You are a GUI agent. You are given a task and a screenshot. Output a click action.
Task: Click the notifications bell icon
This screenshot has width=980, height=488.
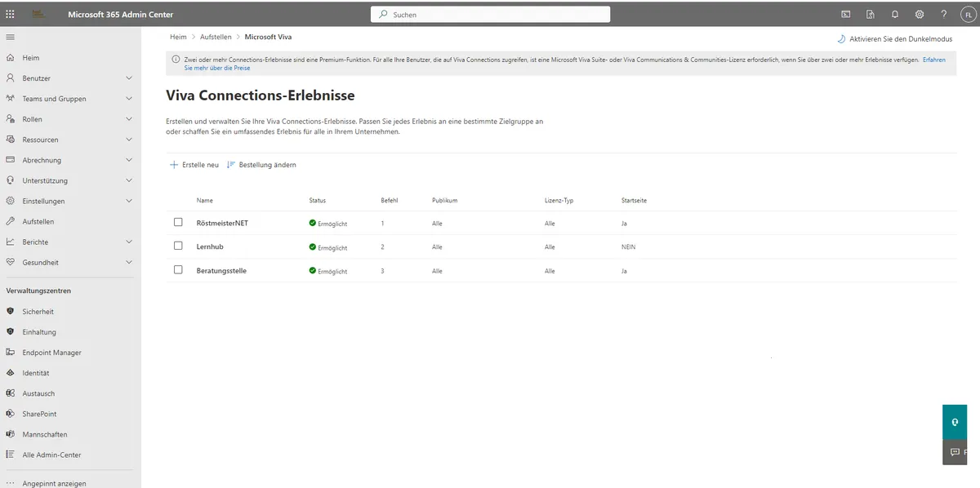tap(895, 14)
